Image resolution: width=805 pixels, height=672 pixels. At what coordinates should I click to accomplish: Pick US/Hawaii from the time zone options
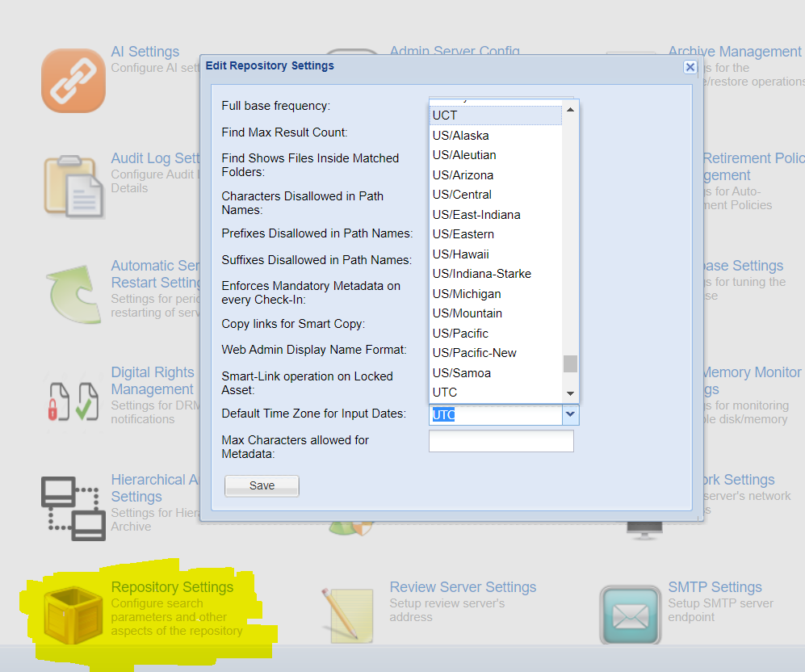461,254
